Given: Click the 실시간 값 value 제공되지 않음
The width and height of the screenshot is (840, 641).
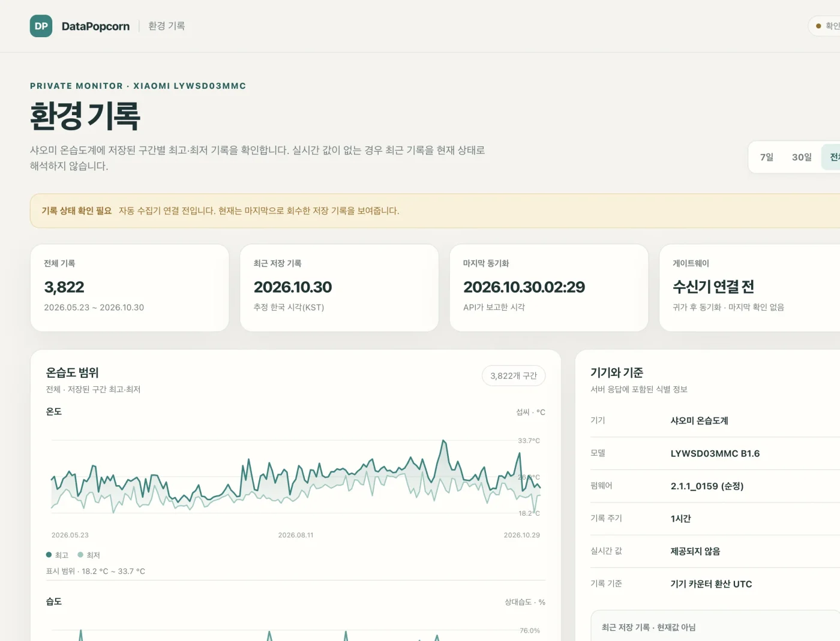Looking at the screenshot, I should [695, 552].
